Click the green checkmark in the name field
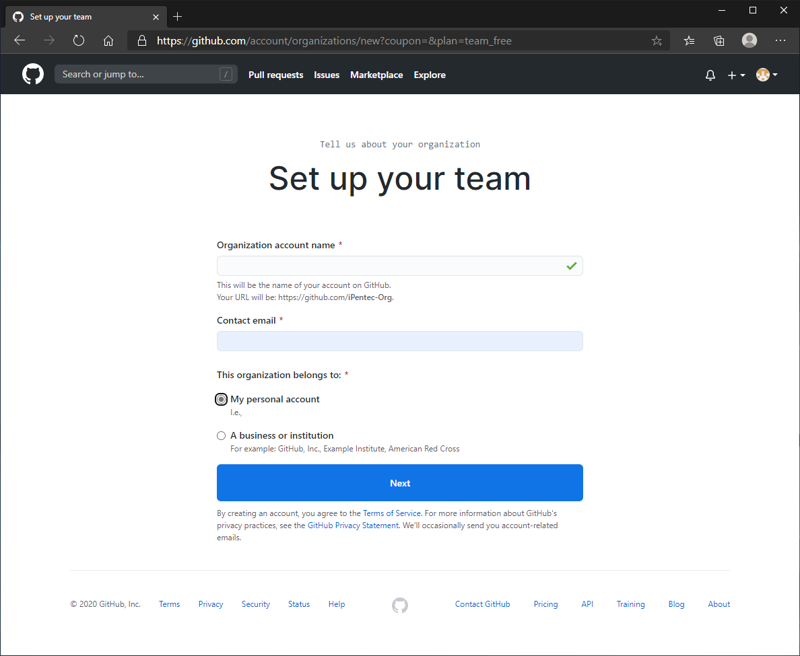This screenshot has height=656, width=800. click(570, 265)
